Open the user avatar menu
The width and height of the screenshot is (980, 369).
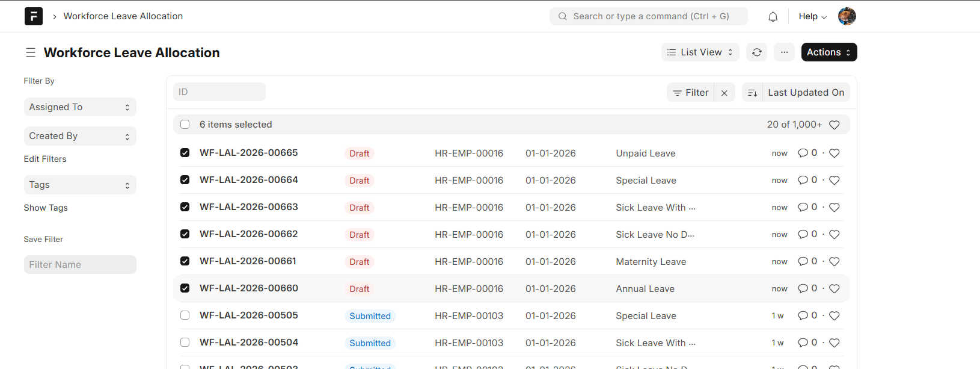click(x=847, y=16)
